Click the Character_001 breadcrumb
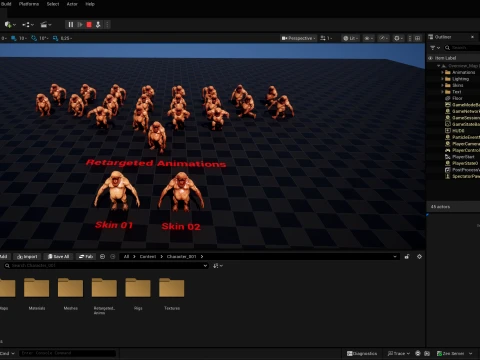 point(181,257)
